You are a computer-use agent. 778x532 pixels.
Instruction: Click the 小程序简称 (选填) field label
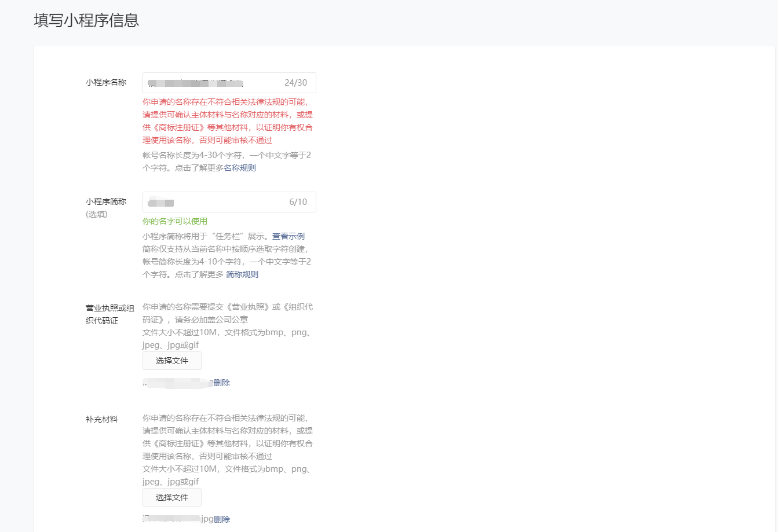(106, 207)
